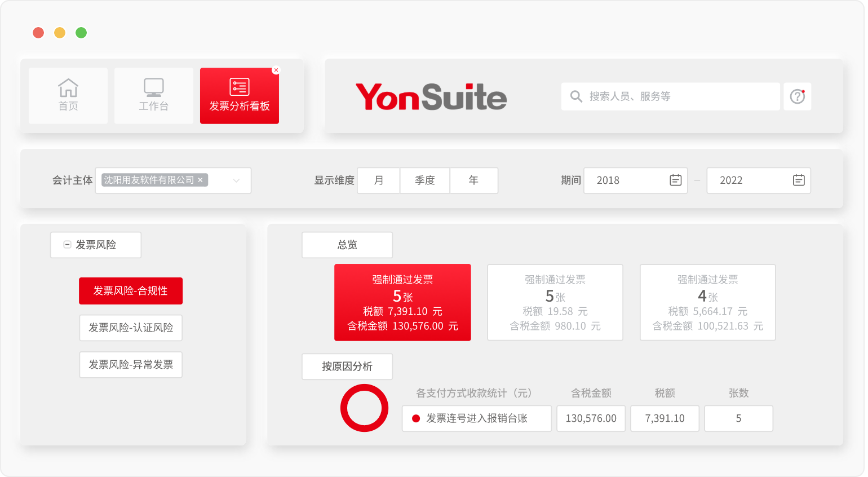Set display dimension to 季度

click(x=425, y=180)
